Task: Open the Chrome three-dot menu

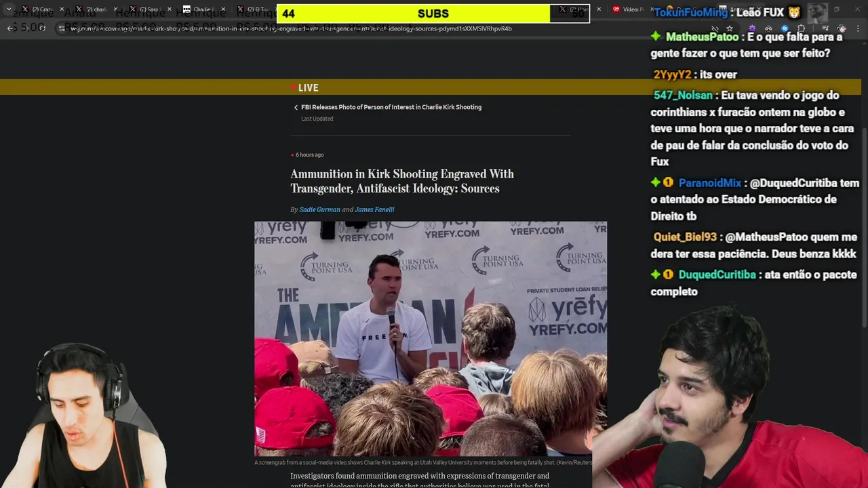Action: pyautogui.click(x=859, y=28)
